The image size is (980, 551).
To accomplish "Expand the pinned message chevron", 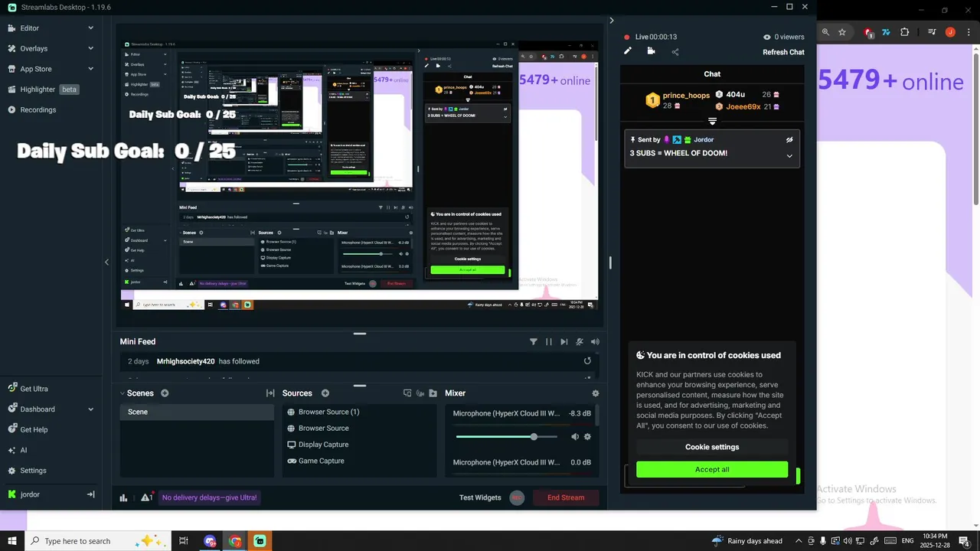I will pyautogui.click(x=789, y=156).
